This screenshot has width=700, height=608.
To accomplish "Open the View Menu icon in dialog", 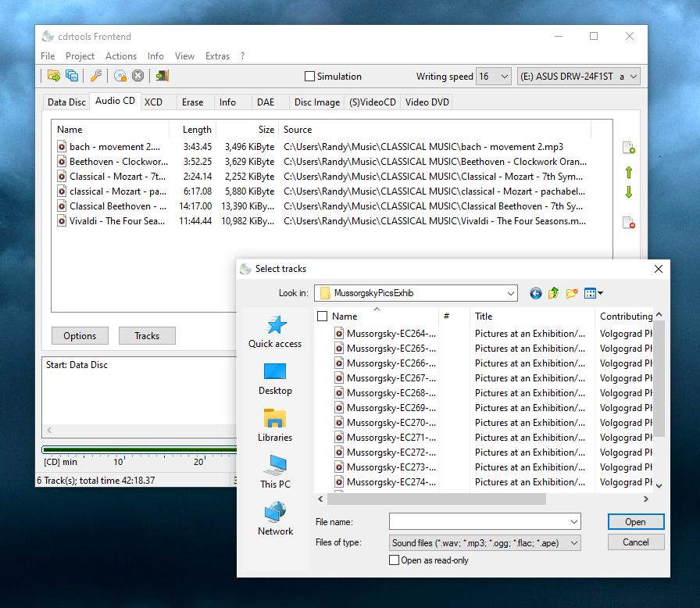I will tap(593, 293).
